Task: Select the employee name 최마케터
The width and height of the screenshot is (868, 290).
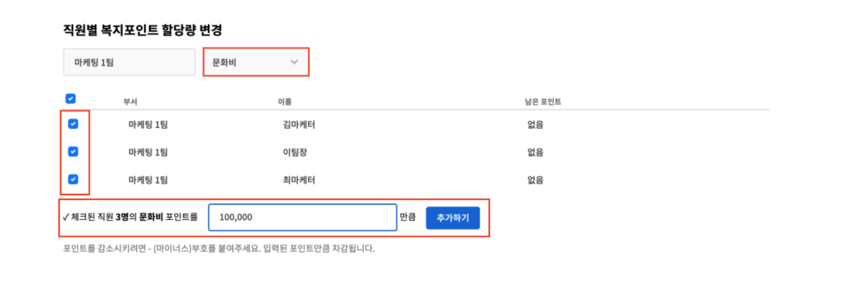Action: pyautogui.click(x=299, y=180)
